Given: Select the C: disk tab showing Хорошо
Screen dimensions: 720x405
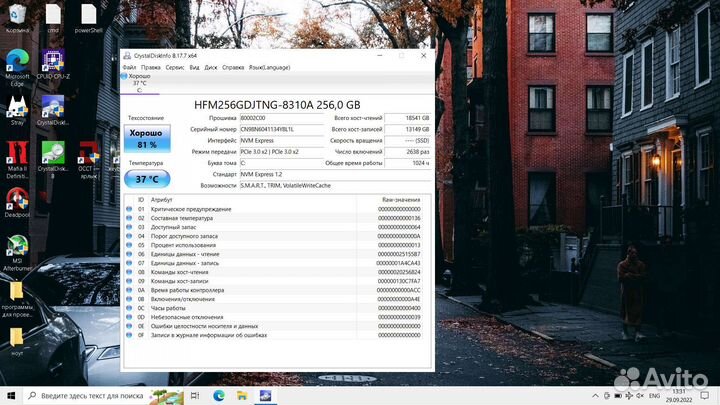Looking at the screenshot, I should [x=140, y=83].
